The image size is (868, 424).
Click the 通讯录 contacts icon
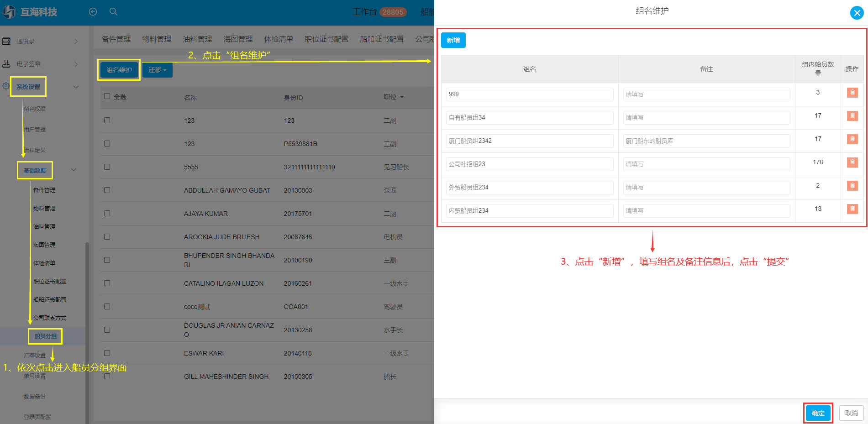6,41
